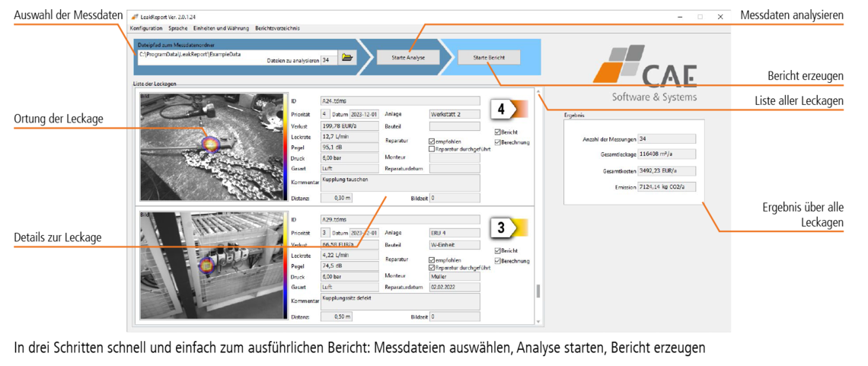This screenshot has width=868, height=366.
Task: Check Reparatur durchgeführt for leak A24.tdms
Action: pos(432,148)
